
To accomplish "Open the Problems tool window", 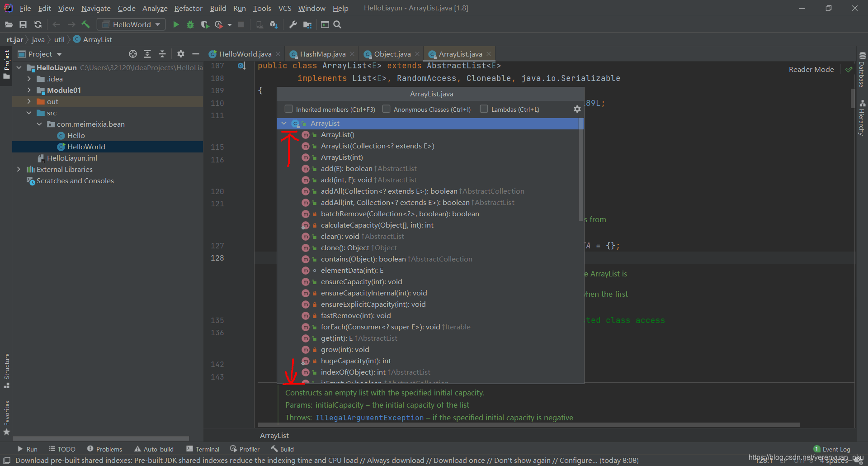I will (x=104, y=449).
